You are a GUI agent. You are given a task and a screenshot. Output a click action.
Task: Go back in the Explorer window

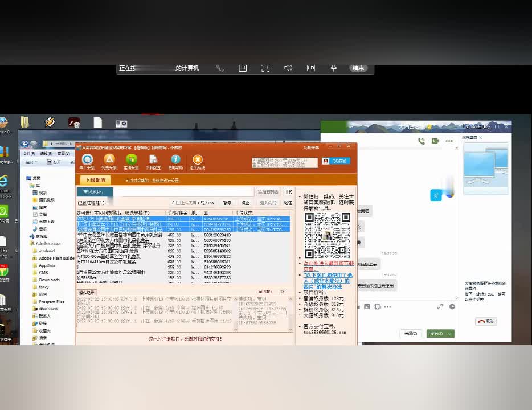24,144
